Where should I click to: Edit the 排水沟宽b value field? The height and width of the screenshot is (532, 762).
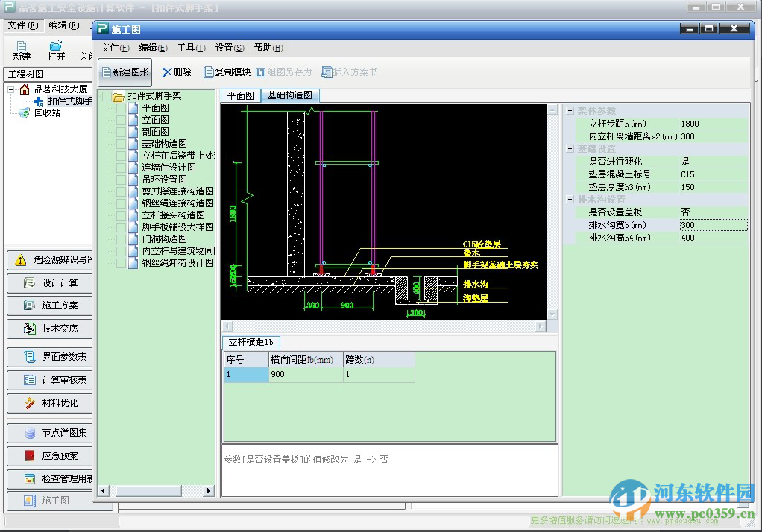coord(714,225)
